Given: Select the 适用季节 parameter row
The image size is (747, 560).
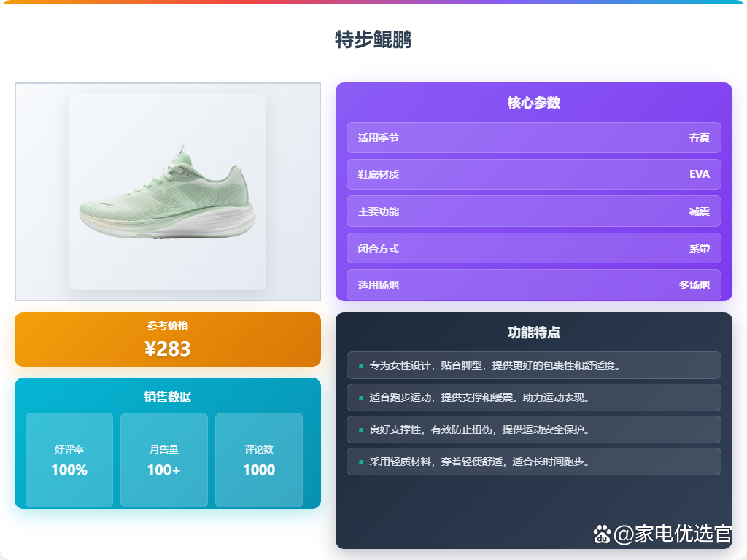Looking at the screenshot, I should [x=533, y=138].
